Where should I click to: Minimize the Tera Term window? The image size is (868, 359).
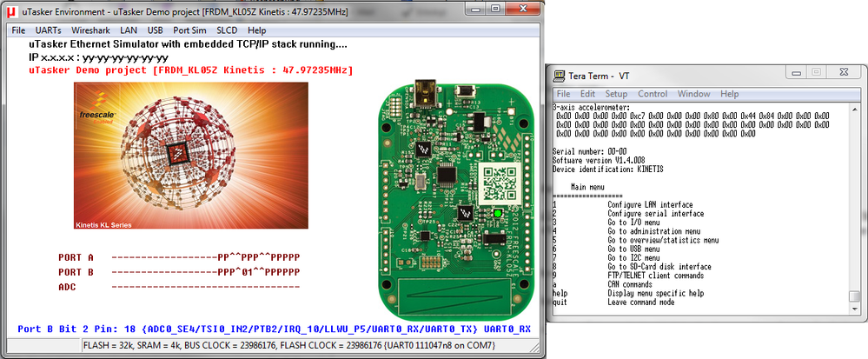tap(797, 72)
